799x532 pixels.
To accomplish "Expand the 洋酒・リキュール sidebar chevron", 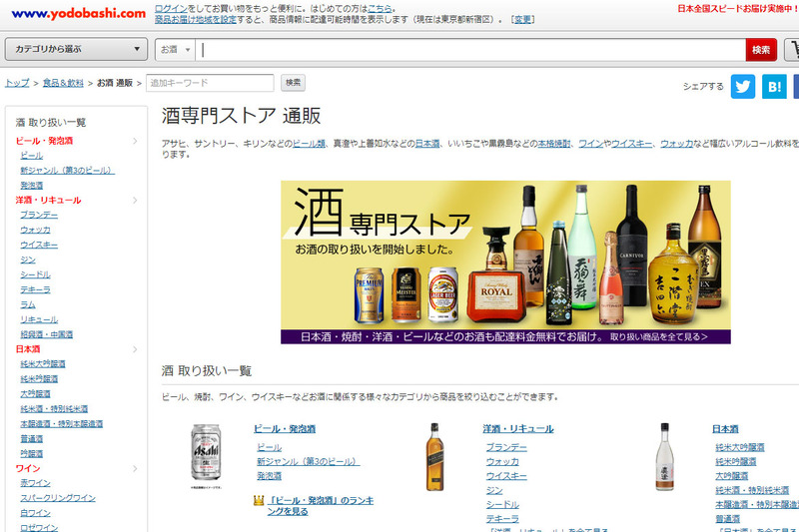I will (135, 200).
